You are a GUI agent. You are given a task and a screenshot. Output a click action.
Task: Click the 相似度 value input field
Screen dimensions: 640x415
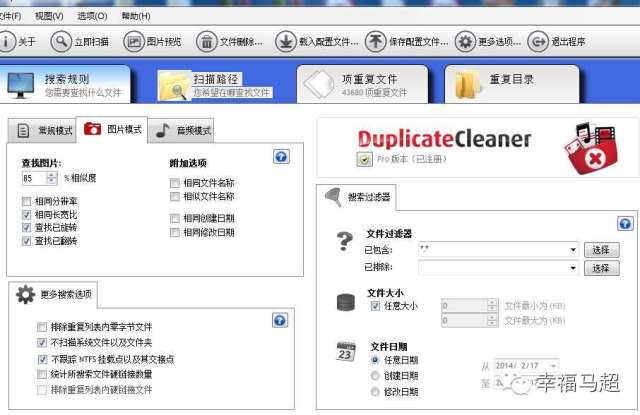(x=34, y=178)
